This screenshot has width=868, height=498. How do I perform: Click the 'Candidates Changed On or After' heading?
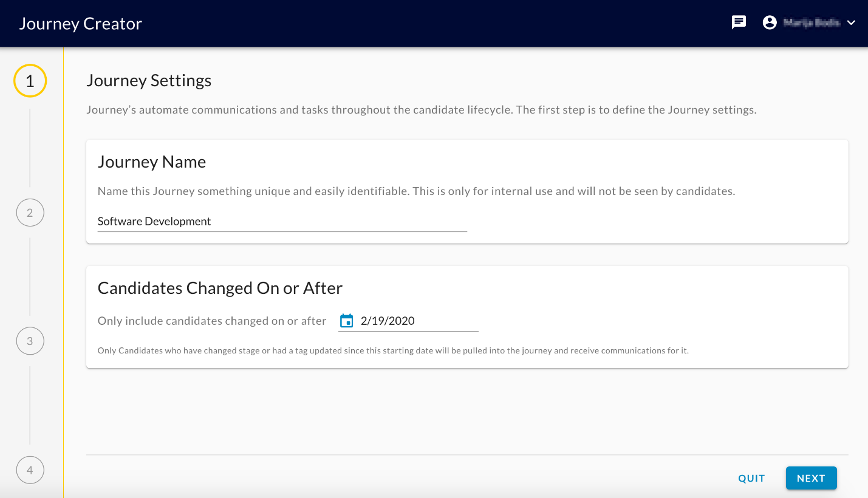click(220, 288)
